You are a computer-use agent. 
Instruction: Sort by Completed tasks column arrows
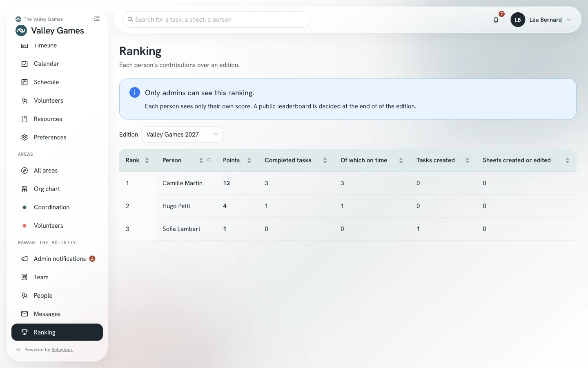[325, 160]
